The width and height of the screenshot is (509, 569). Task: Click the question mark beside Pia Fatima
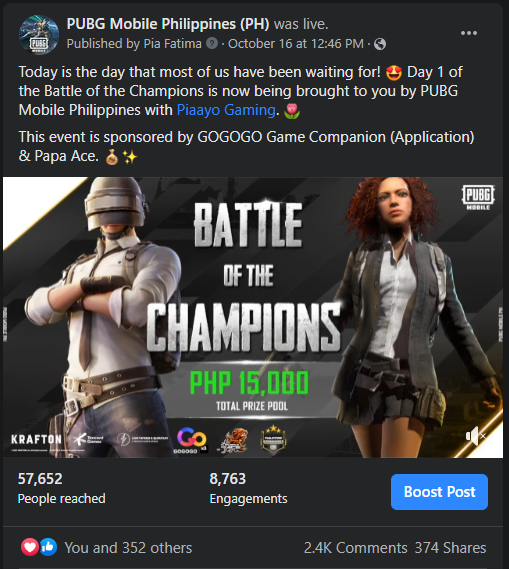point(212,44)
